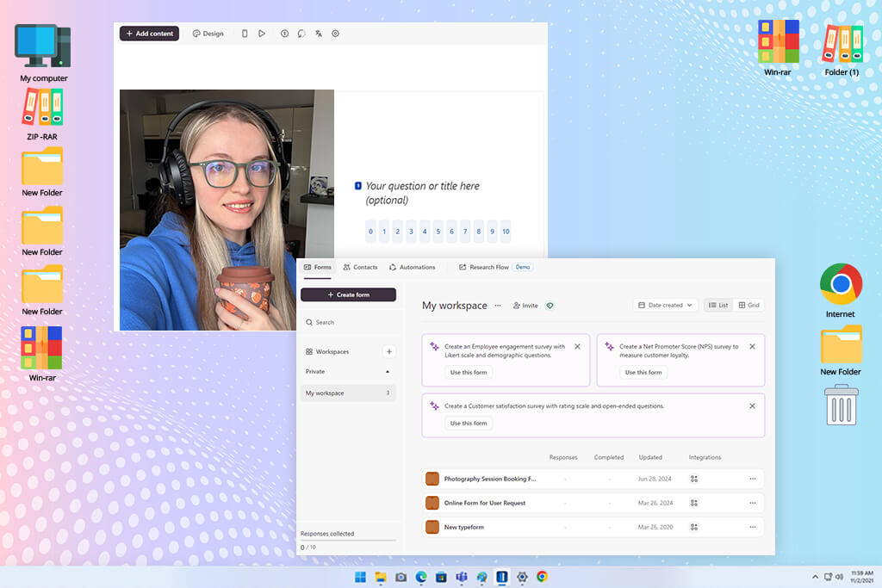Click the selfie image in the form editor

click(227, 210)
